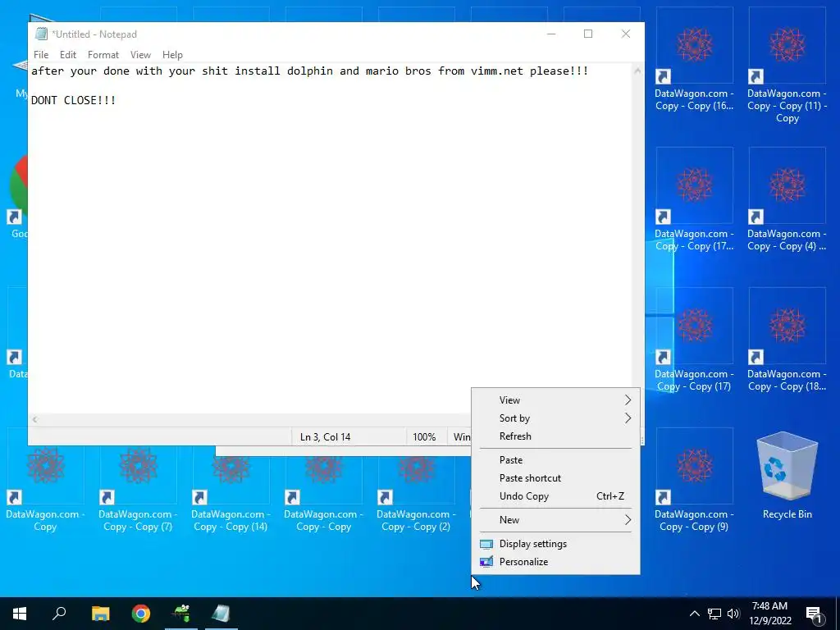
Task: Open Personalize from context menu
Action: coord(555,562)
